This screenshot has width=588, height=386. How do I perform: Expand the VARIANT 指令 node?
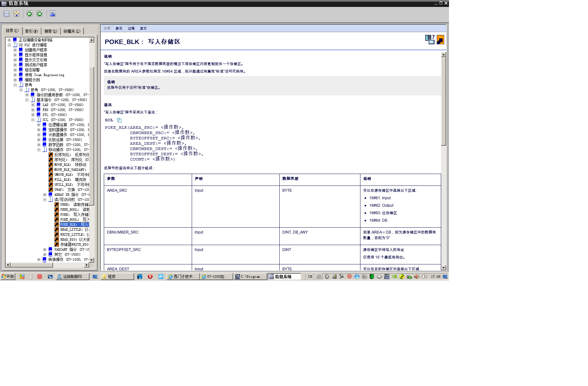(x=45, y=249)
